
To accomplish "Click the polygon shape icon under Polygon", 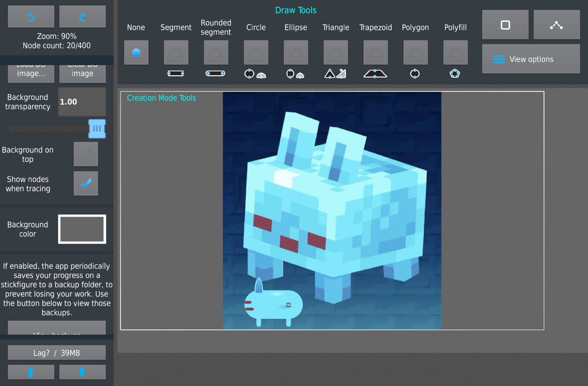I will tap(415, 74).
